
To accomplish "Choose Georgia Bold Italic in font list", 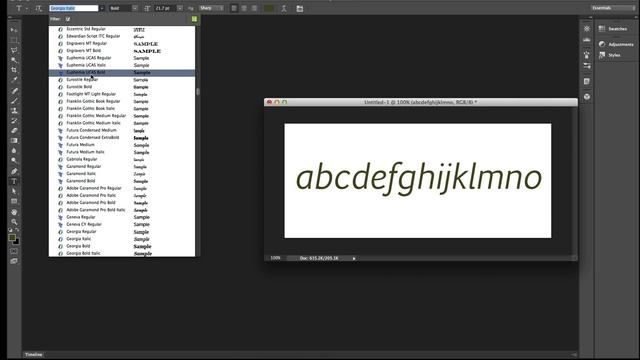I will pos(122,253).
